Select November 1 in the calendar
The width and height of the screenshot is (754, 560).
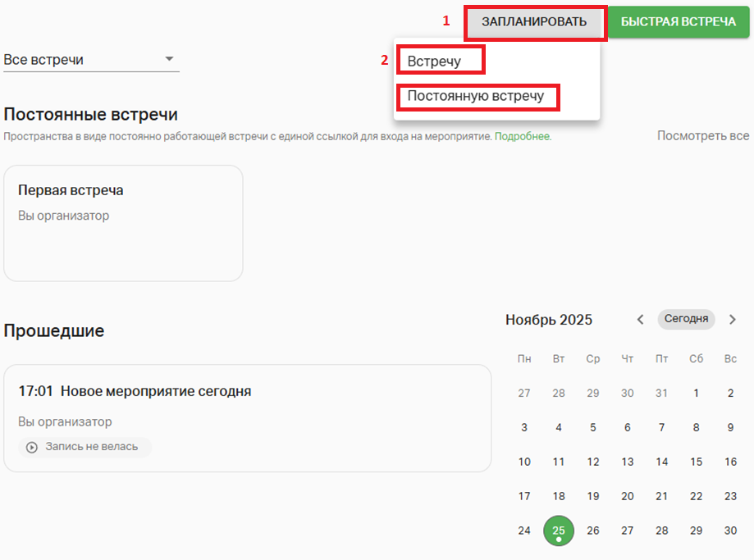[697, 393]
